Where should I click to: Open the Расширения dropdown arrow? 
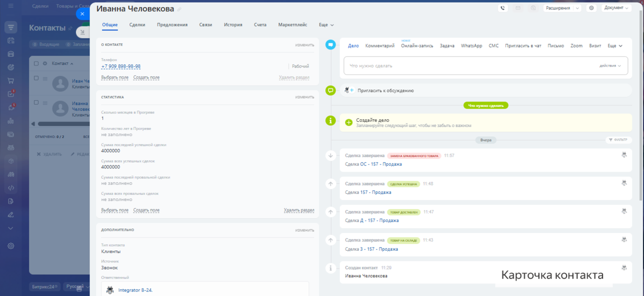577,8
